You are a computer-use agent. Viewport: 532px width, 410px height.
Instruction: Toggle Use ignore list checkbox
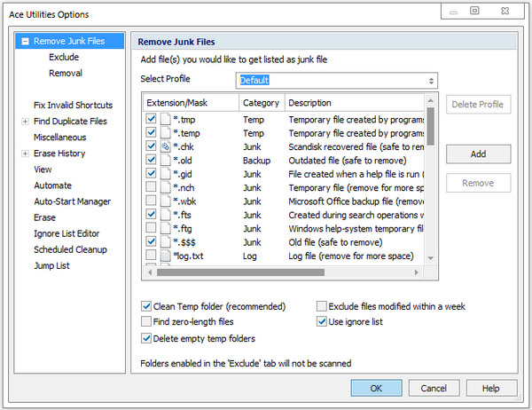[322, 321]
